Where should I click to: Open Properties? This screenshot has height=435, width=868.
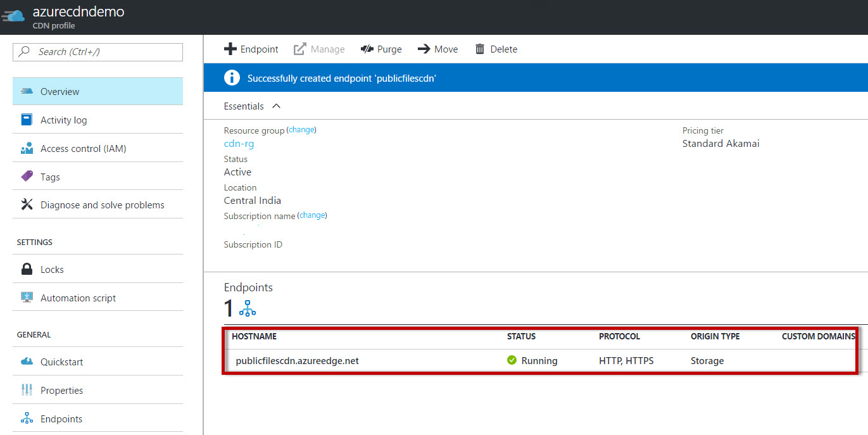click(x=97, y=390)
